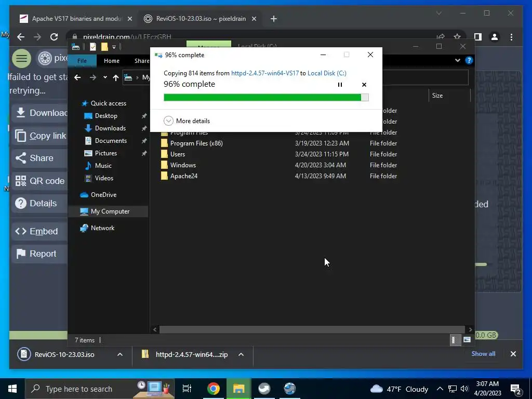
Task: Close the Chrome downloads bar
Action: tap(513, 354)
